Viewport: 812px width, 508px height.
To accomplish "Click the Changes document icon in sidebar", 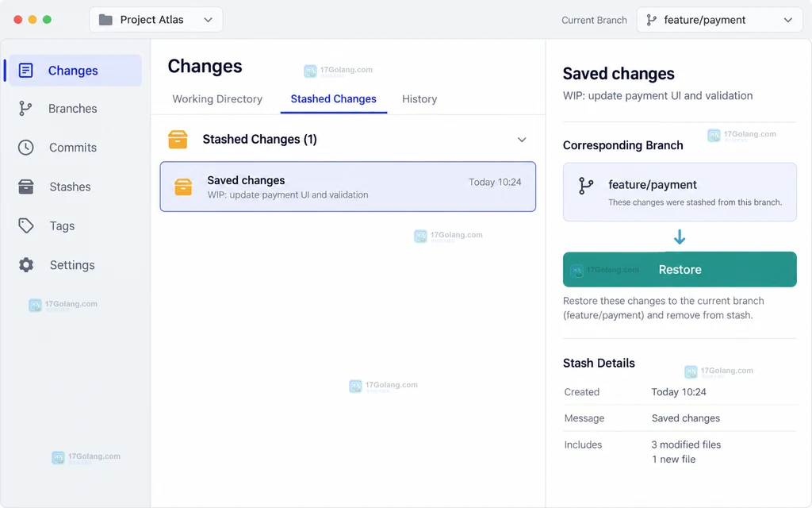I will point(25,71).
